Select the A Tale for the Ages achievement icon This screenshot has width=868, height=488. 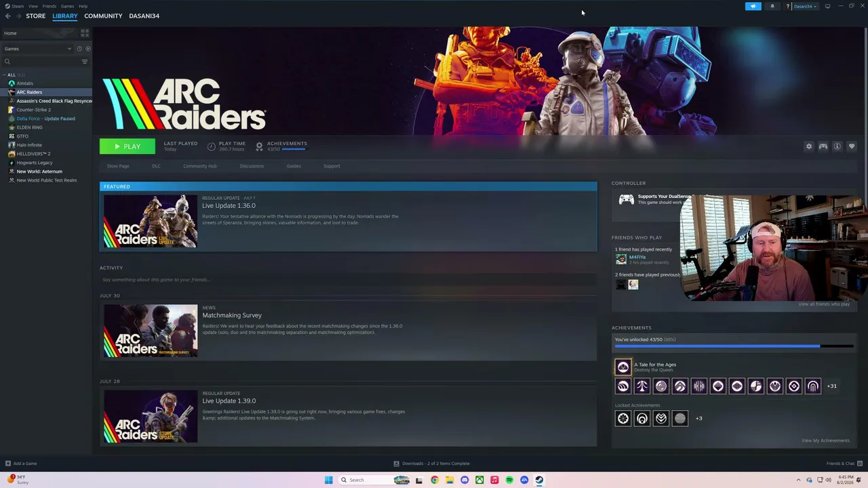[x=623, y=367]
